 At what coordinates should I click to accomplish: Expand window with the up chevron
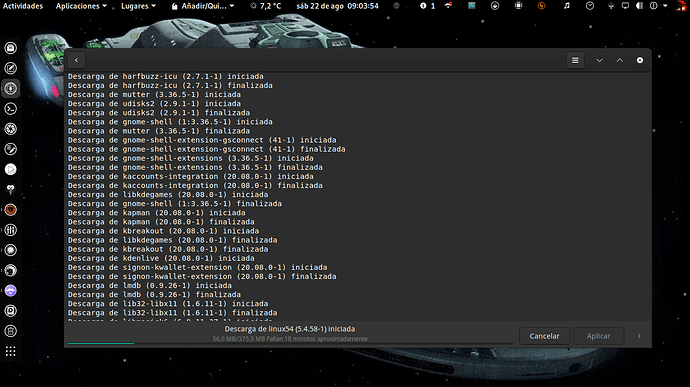click(620, 60)
